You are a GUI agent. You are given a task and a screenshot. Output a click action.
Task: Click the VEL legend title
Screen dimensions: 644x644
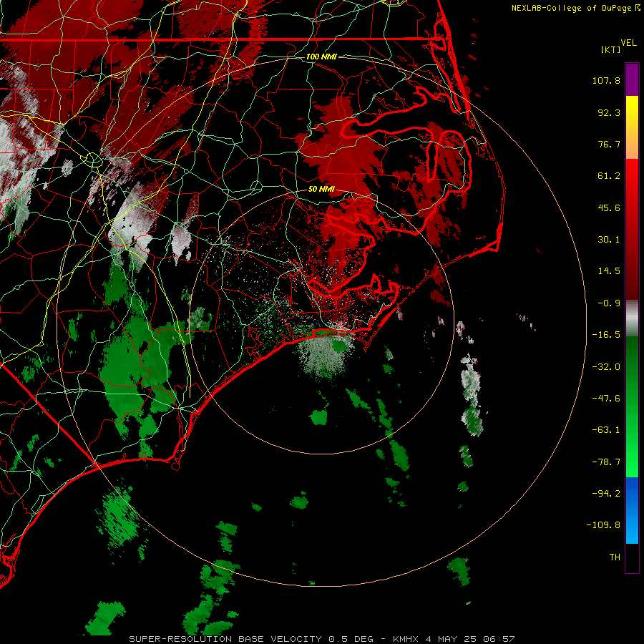coord(628,43)
